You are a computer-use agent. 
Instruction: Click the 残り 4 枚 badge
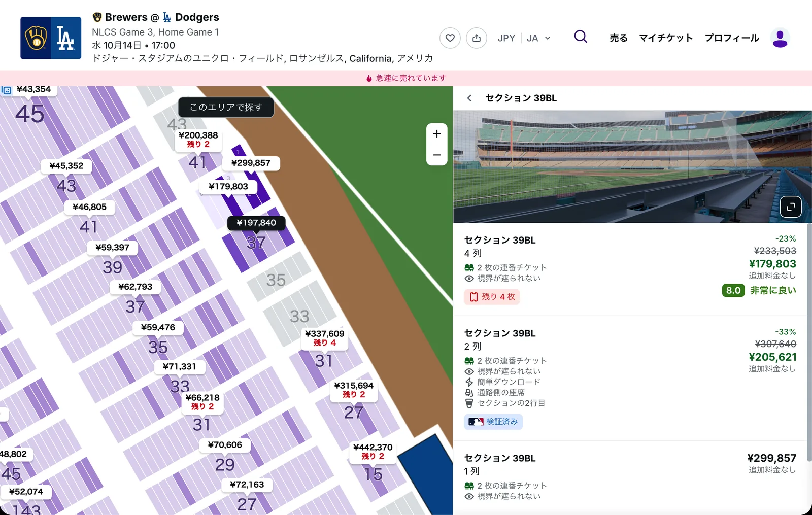click(492, 297)
